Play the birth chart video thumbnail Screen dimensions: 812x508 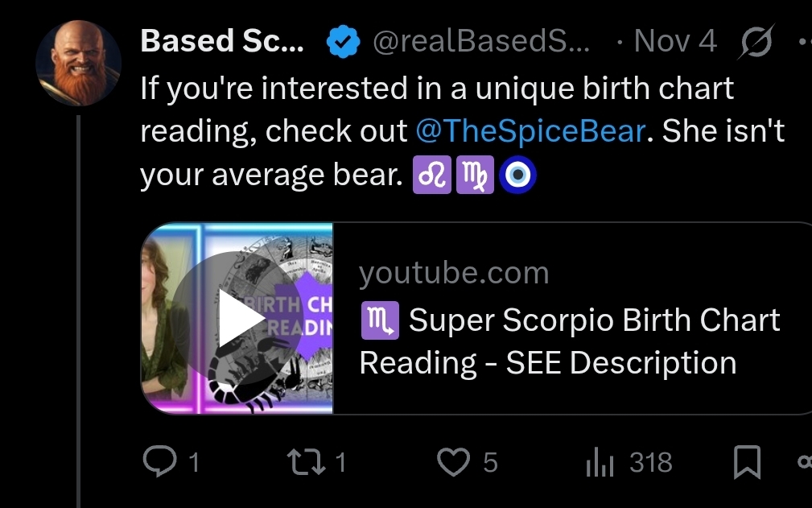pos(237,319)
